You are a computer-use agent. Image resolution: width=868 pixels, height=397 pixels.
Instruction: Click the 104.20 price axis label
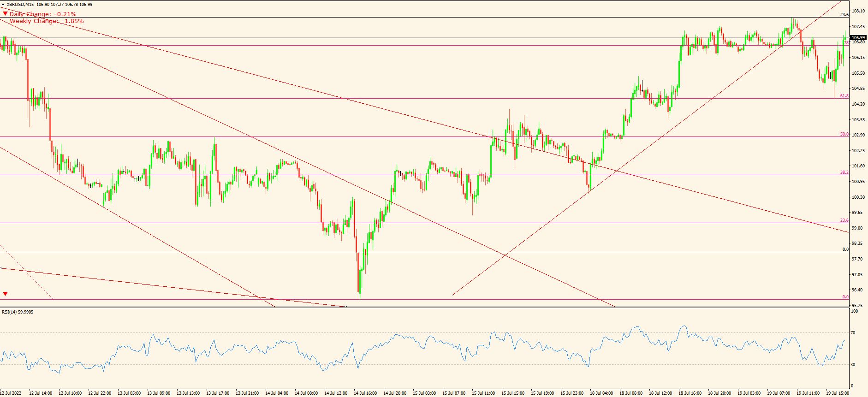pos(858,104)
